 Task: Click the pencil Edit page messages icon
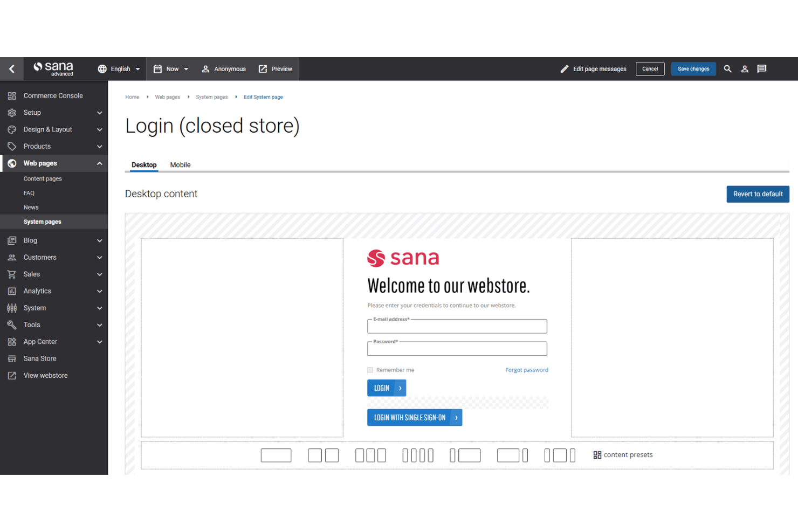click(564, 69)
